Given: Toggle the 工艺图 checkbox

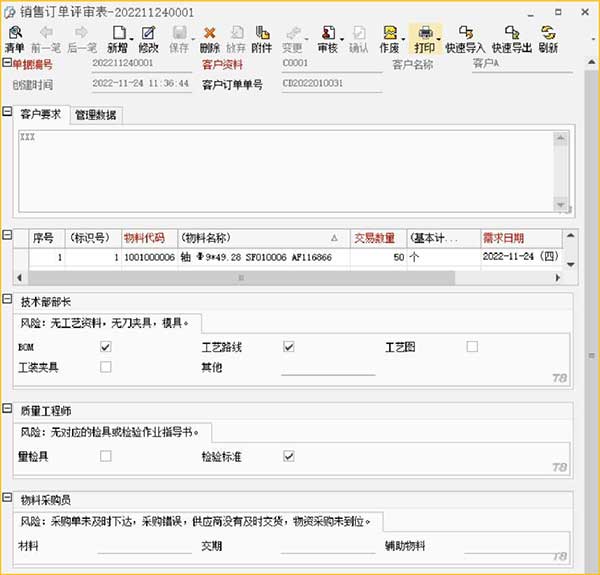Looking at the screenshot, I should (x=472, y=347).
